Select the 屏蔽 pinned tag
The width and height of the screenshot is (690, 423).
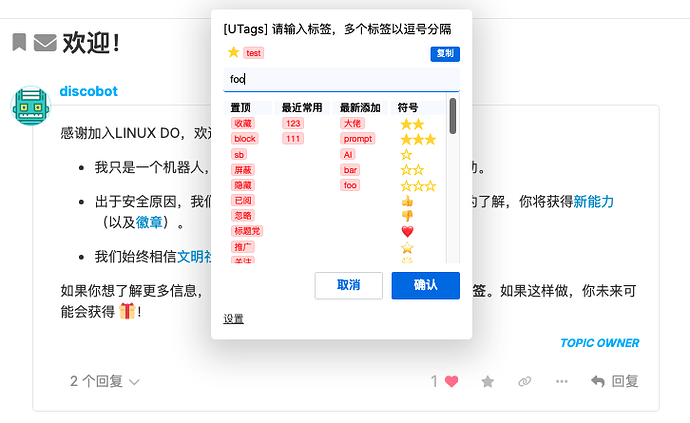tap(243, 170)
